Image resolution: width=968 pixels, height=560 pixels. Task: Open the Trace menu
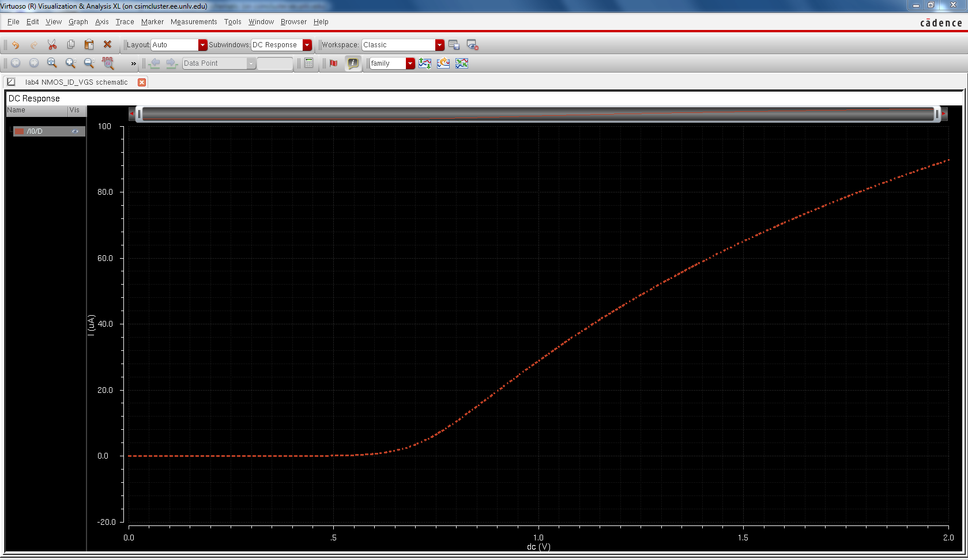point(125,22)
